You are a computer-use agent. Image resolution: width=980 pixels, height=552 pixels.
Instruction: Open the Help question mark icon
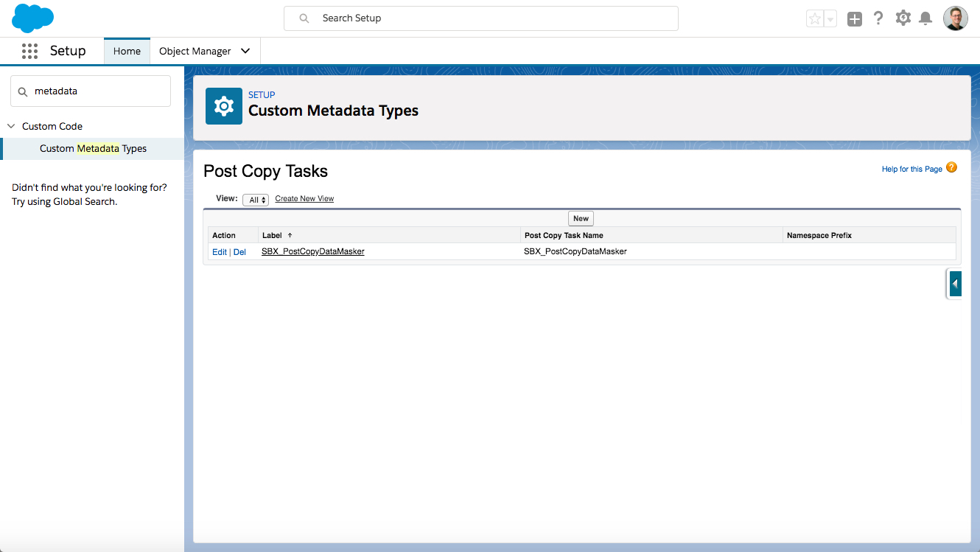pos(878,18)
